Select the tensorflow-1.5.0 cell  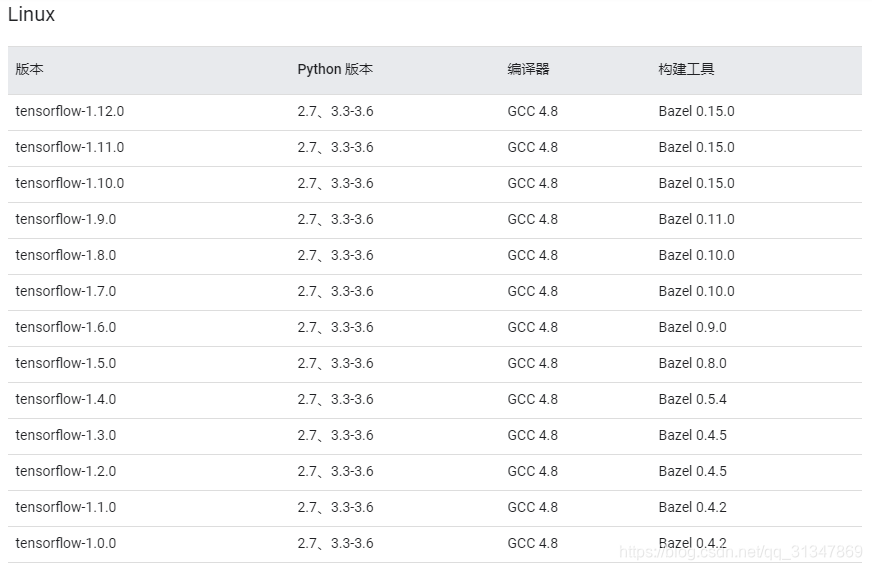click(x=66, y=363)
